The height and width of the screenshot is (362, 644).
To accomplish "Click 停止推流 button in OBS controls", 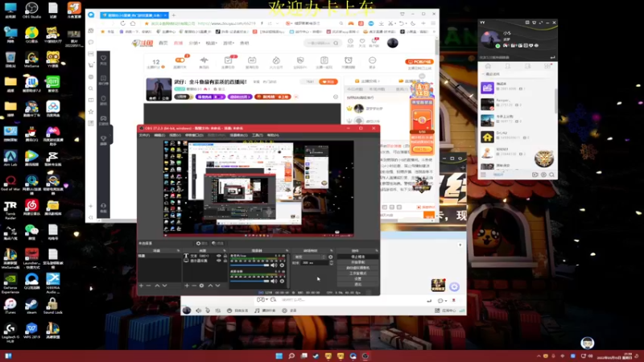I will (357, 257).
